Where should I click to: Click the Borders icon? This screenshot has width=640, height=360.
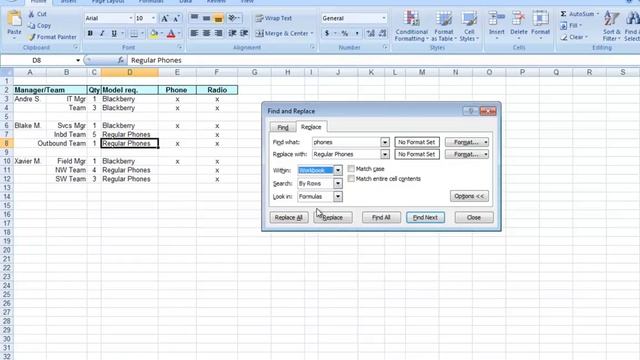[x=134, y=33]
